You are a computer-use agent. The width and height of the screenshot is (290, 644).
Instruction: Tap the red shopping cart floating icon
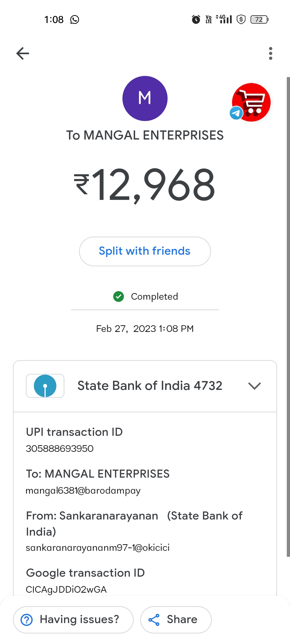point(251,102)
